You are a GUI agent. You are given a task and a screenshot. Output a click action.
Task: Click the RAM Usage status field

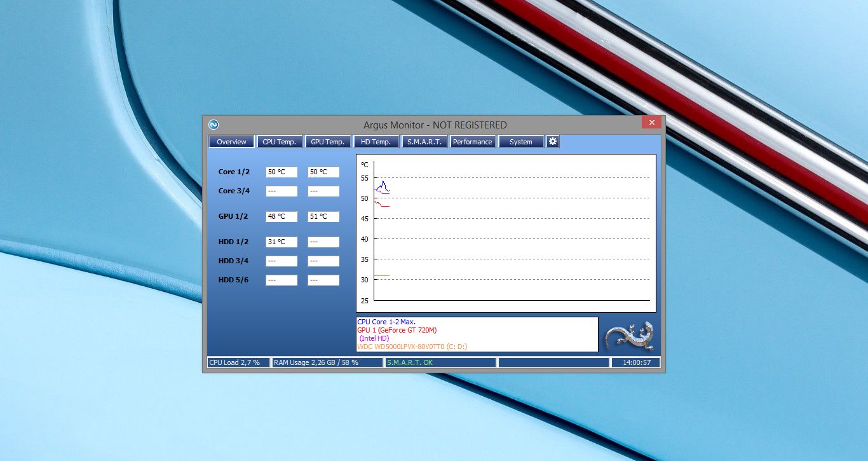[327, 362]
